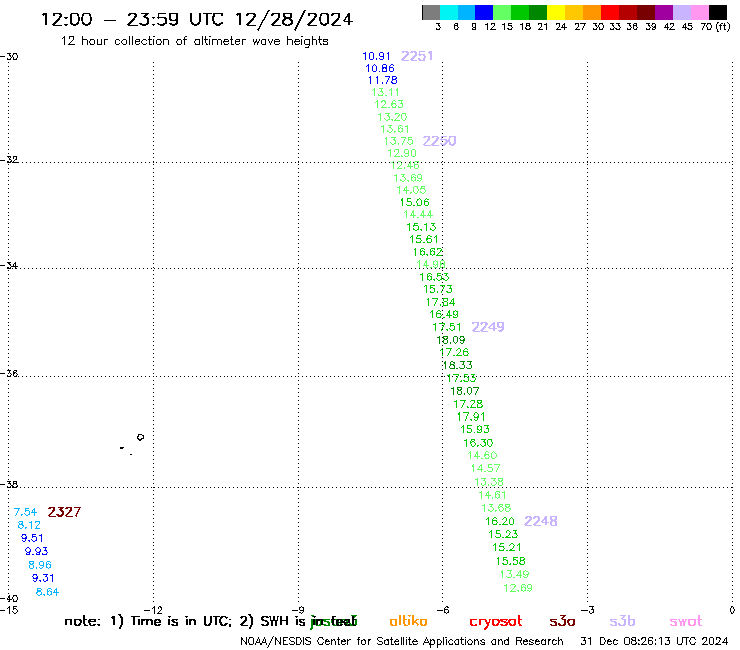Click the cyan swatch in the color scale
Viewport: 740px width, 650px height.
[449, 12]
